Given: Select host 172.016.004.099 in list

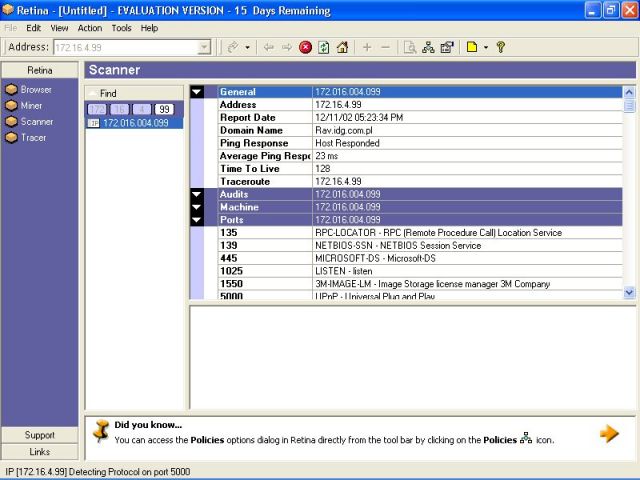Looking at the screenshot, I should (x=134, y=123).
